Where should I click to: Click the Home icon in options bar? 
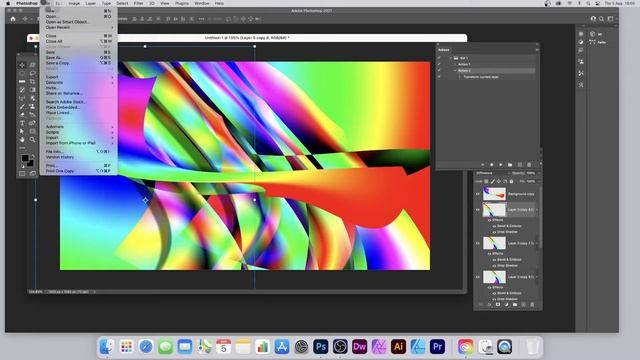pos(13,19)
